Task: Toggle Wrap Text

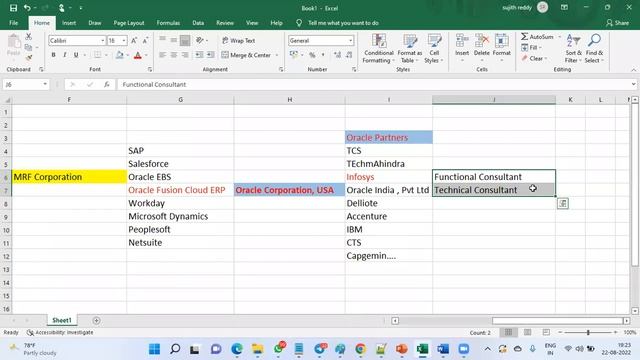Action: tap(239, 40)
